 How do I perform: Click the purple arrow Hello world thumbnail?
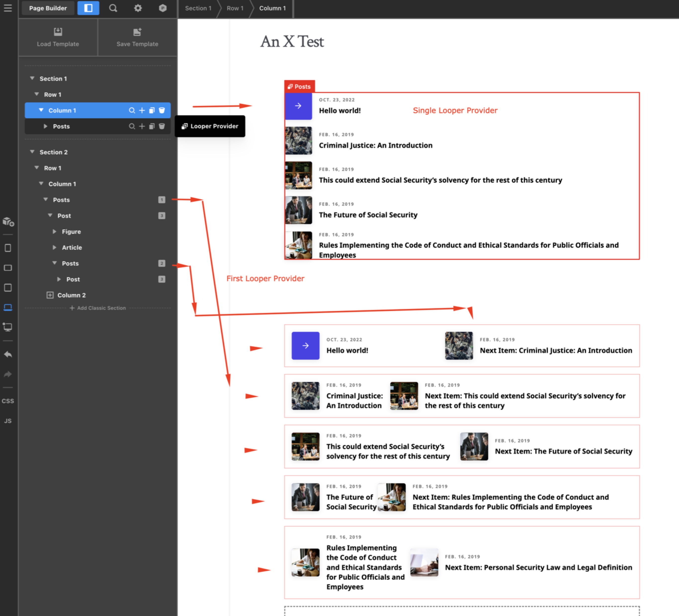coord(298,106)
